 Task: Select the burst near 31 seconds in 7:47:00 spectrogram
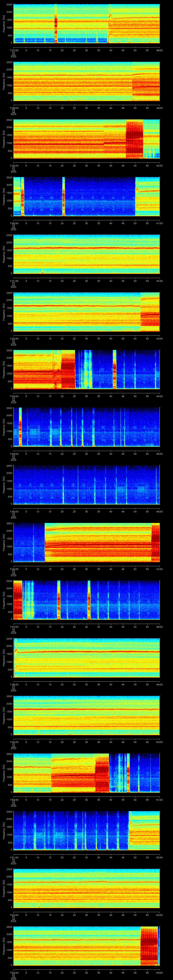click(x=89, y=600)
